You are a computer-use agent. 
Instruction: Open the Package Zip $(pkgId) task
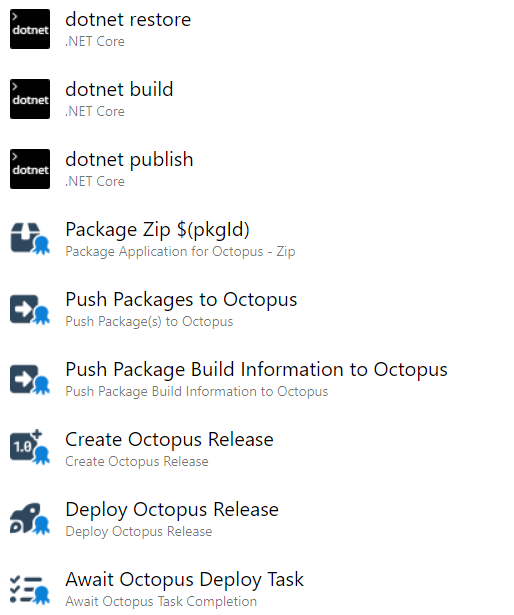[157, 230]
